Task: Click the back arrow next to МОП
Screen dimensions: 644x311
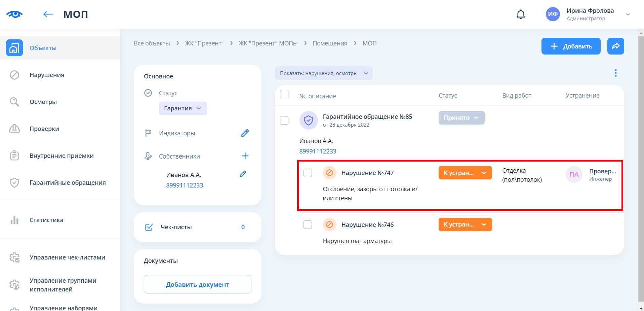Action: click(x=48, y=14)
